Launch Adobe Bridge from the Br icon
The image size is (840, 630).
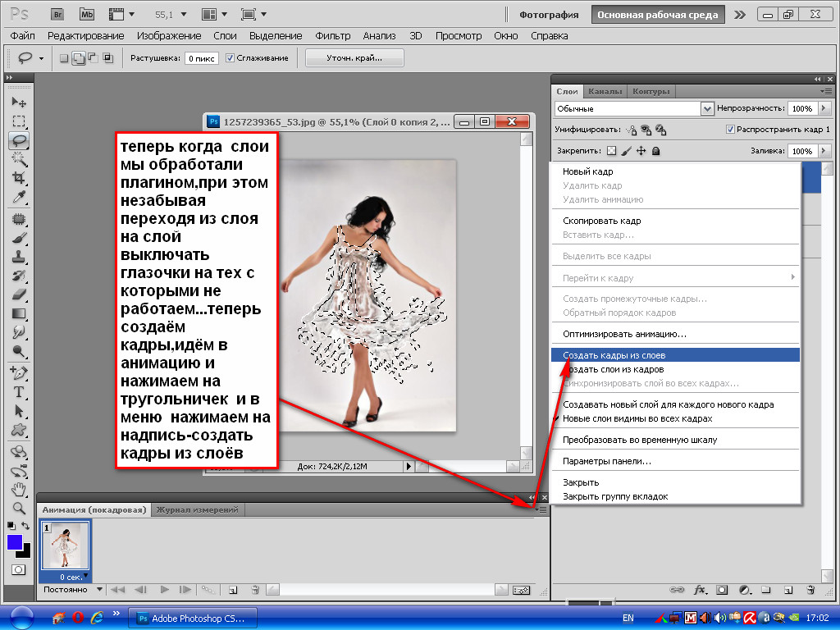pyautogui.click(x=57, y=15)
